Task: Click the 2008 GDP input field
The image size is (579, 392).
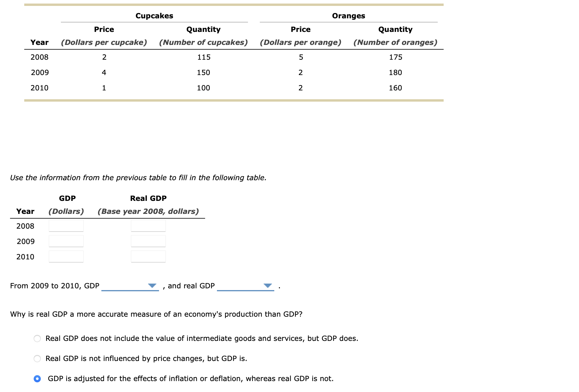Action: coord(66,226)
